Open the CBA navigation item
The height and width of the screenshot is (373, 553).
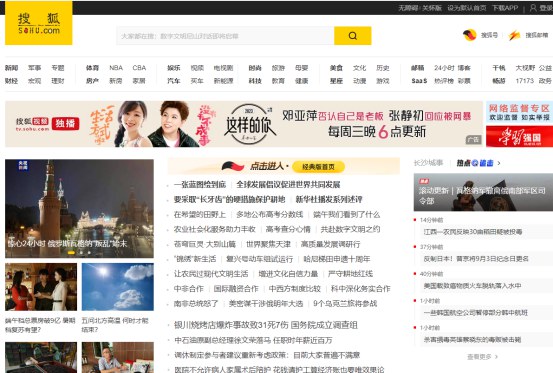click(x=139, y=68)
